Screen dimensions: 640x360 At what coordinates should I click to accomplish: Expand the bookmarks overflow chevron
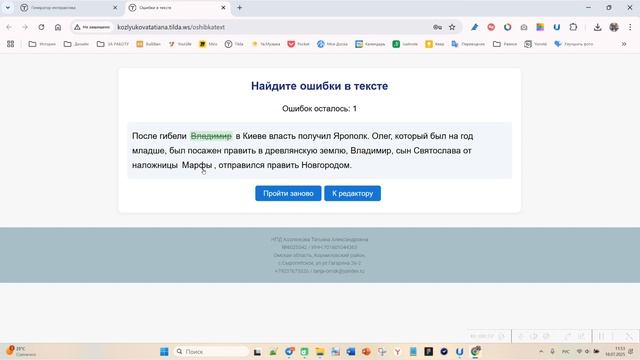click(624, 44)
